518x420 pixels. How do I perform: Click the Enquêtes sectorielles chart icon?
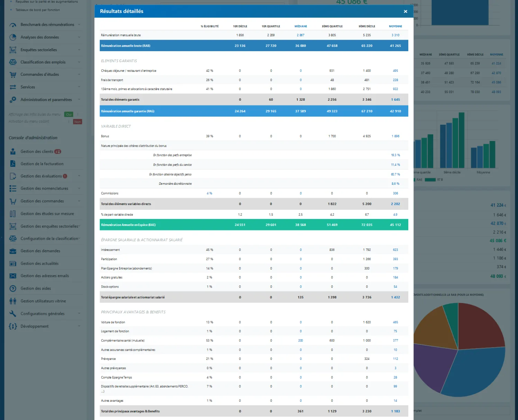coord(13,50)
